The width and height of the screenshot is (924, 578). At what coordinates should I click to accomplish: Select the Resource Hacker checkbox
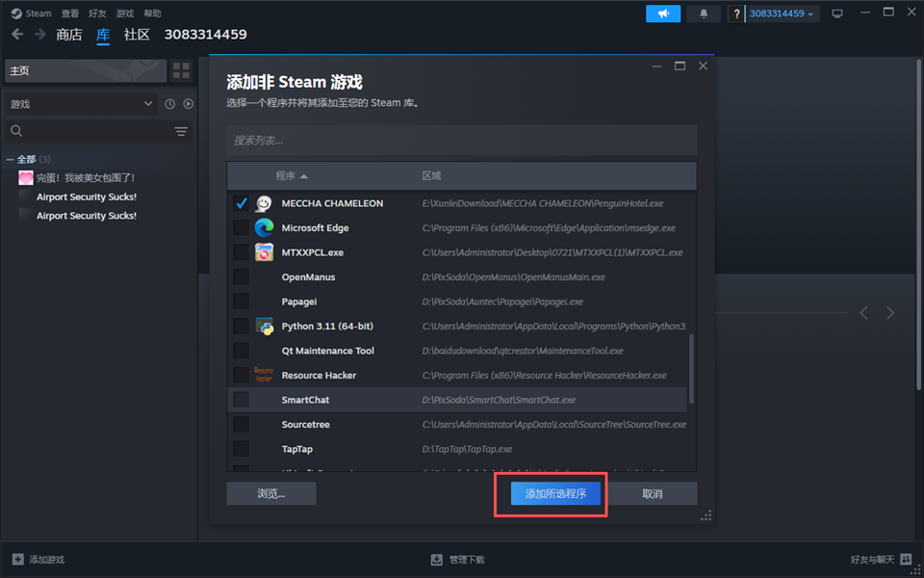click(x=241, y=375)
